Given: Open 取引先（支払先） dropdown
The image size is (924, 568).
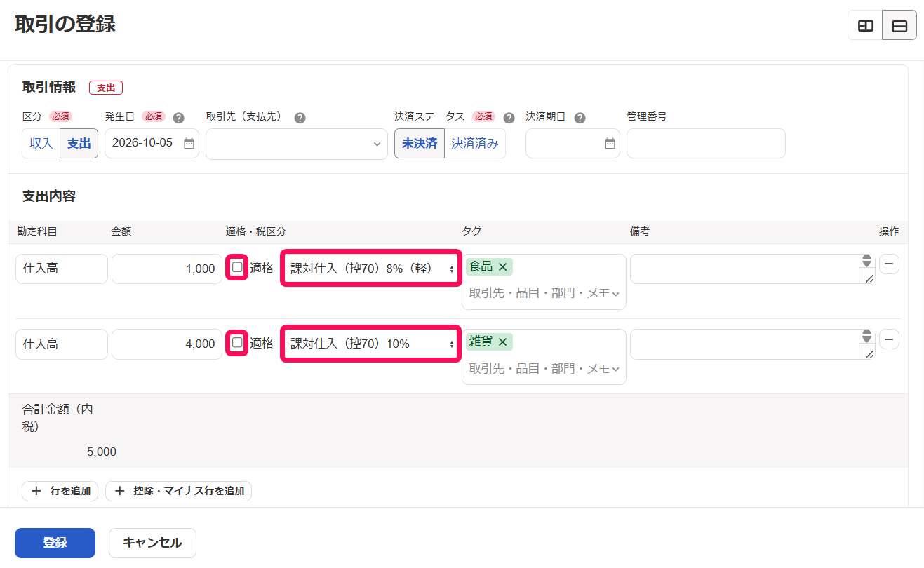Looking at the screenshot, I should tap(297, 143).
